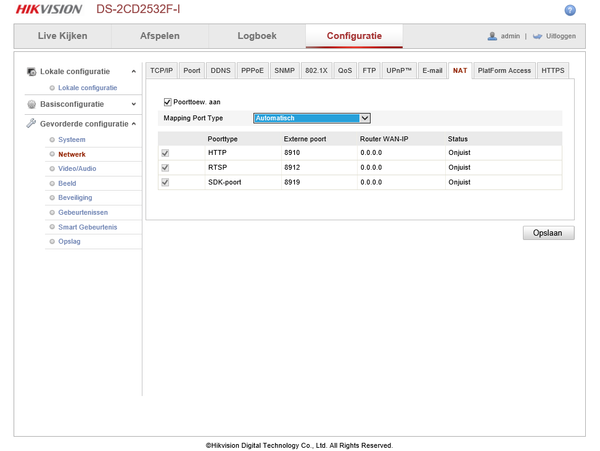This screenshot has width=600, height=451.
Task: Toggle the SDK-poort row checkbox
Action: coord(165,182)
